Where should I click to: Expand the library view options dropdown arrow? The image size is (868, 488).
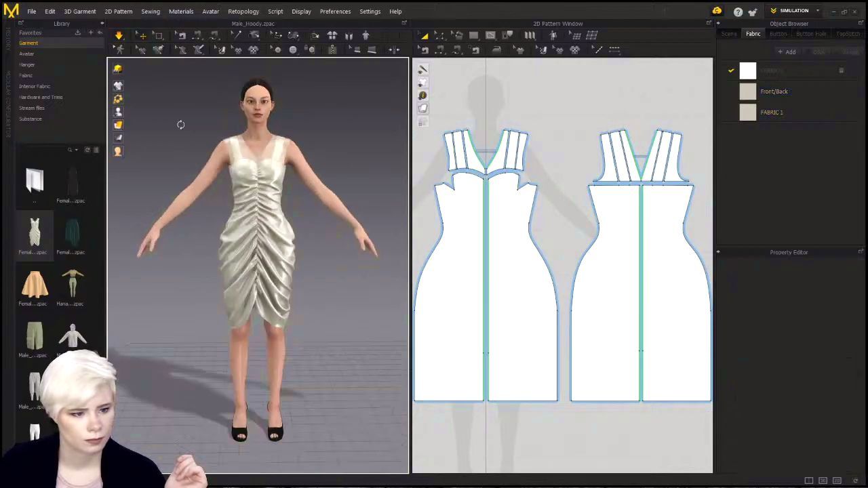pos(77,150)
